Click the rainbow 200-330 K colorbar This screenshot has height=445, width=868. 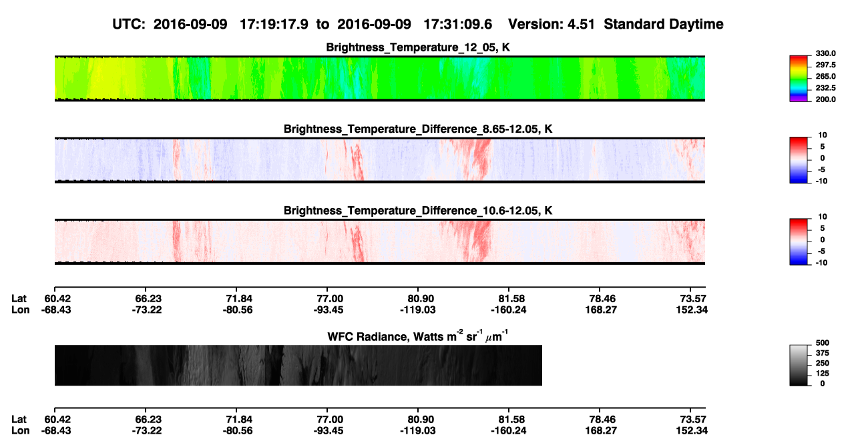coord(799,79)
